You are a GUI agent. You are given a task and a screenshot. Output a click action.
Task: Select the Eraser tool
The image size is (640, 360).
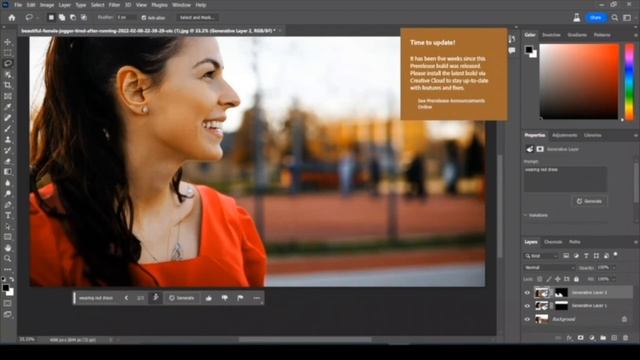[8, 161]
